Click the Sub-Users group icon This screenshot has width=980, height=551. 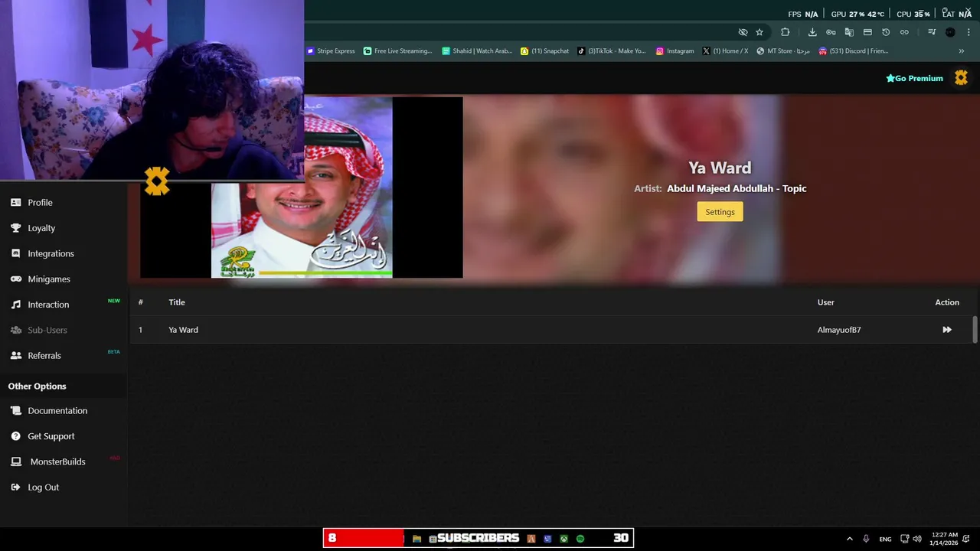15,330
